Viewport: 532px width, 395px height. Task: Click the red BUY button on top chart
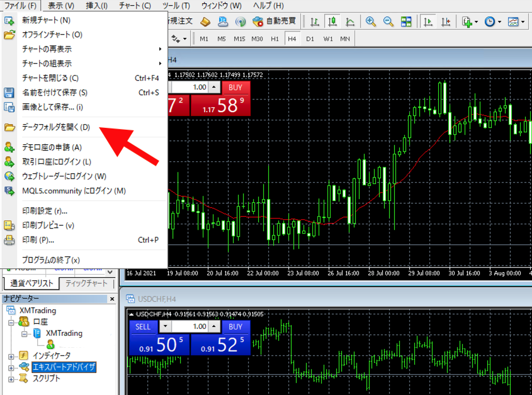tap(235, 88)
